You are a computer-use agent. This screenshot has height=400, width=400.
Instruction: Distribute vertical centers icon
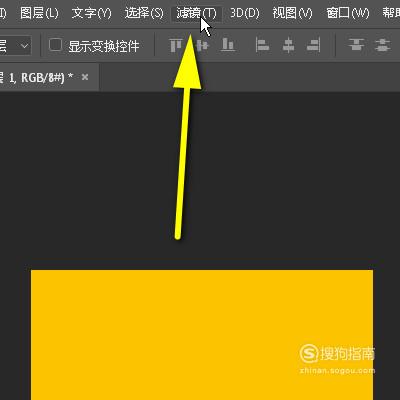(382, 45)
